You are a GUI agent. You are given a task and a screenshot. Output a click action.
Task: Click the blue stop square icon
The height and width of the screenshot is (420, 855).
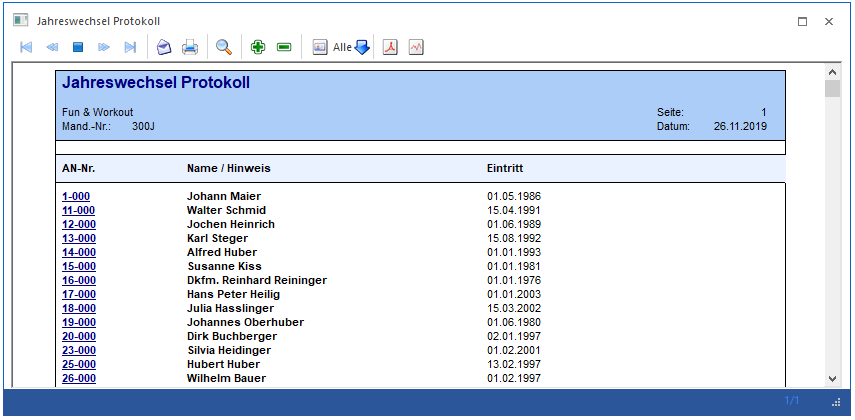coord(78,47)
